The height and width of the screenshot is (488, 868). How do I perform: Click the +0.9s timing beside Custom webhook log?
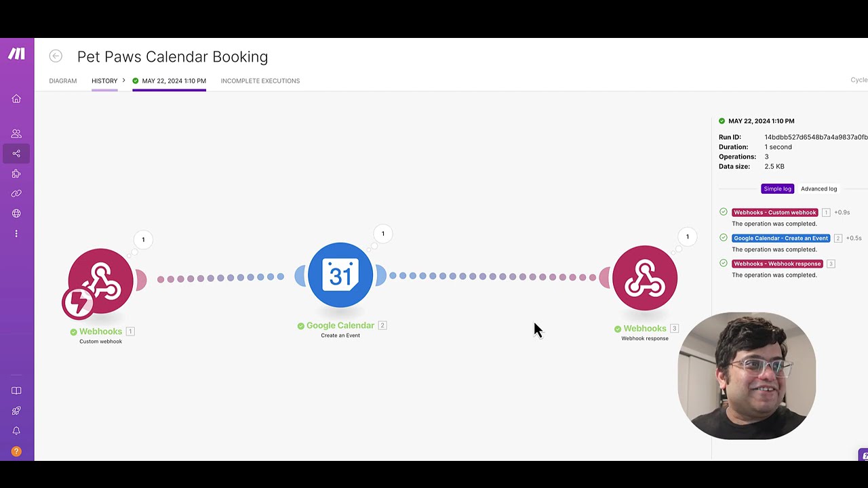[x=842, y=213]
